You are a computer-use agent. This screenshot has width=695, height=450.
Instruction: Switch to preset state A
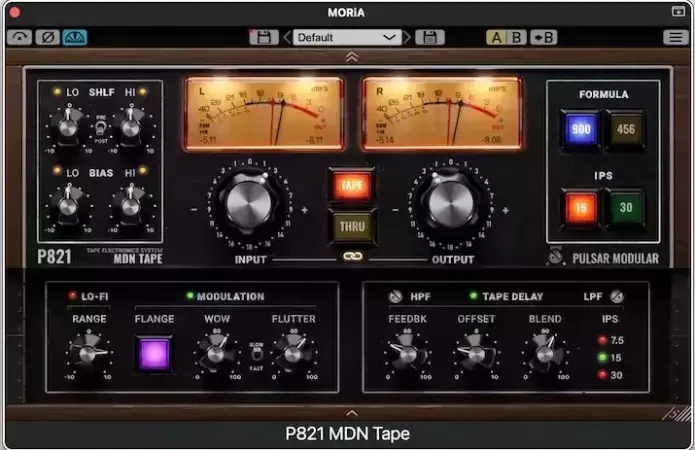click(496, 37)
